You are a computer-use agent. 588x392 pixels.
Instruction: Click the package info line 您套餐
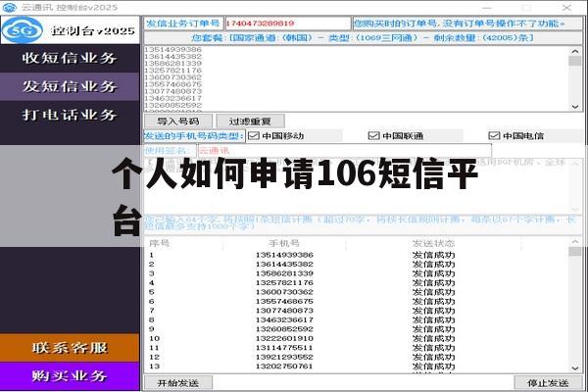(363, 38)
